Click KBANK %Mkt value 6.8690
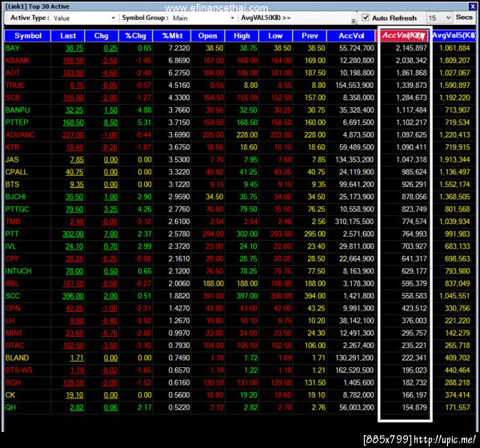 (178, 61)
